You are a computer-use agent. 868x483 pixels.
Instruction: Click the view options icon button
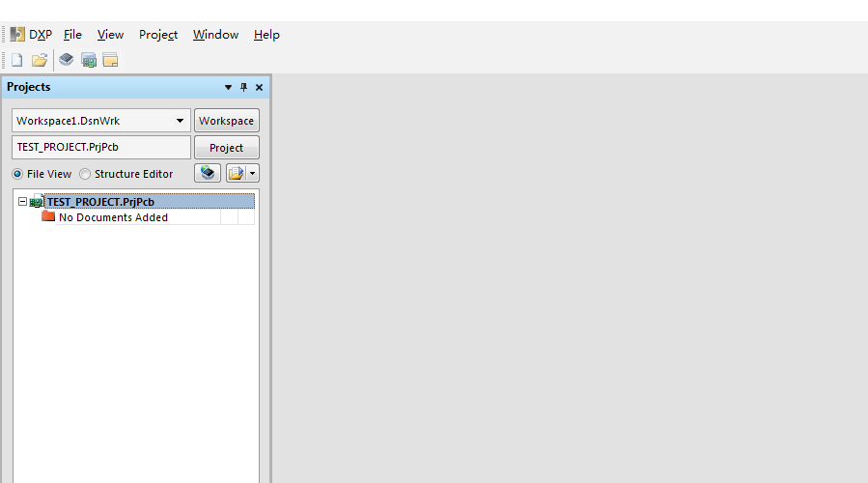[236, 173]
